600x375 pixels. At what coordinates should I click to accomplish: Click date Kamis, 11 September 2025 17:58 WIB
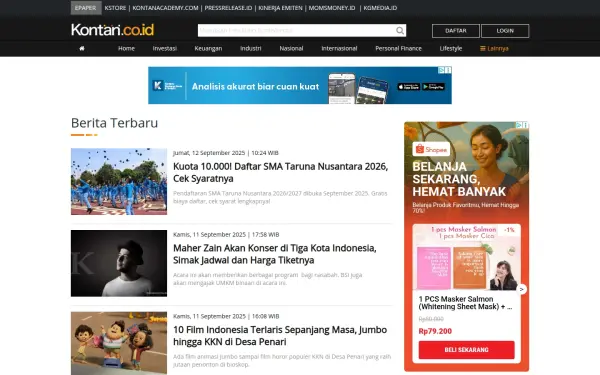click(226, 235)
